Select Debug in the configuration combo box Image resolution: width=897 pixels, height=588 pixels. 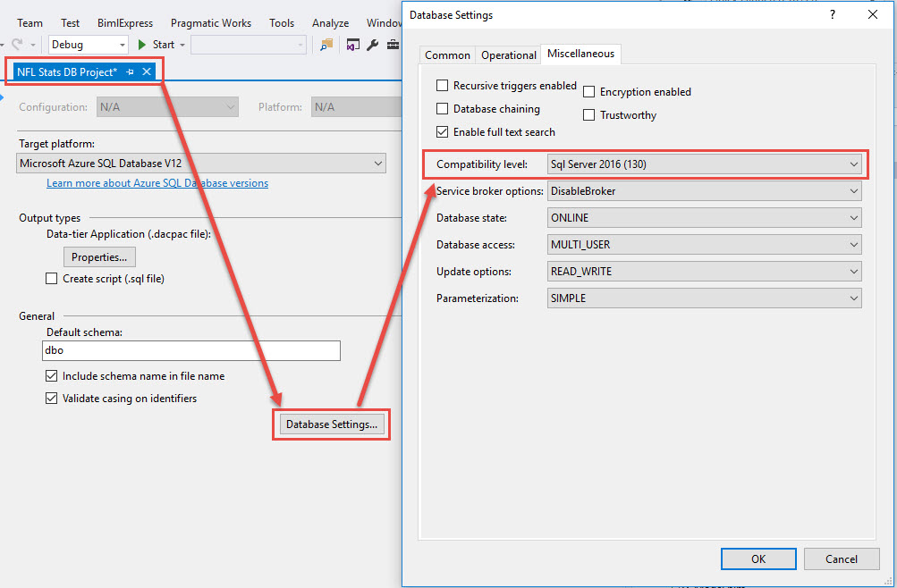pyautogui.click(x=87, y=44)
